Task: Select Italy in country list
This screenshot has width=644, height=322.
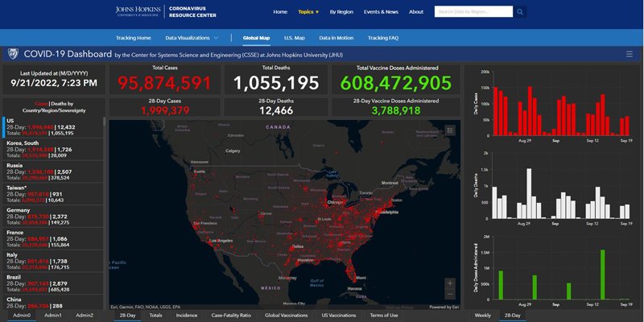Action: coord(53,261)
